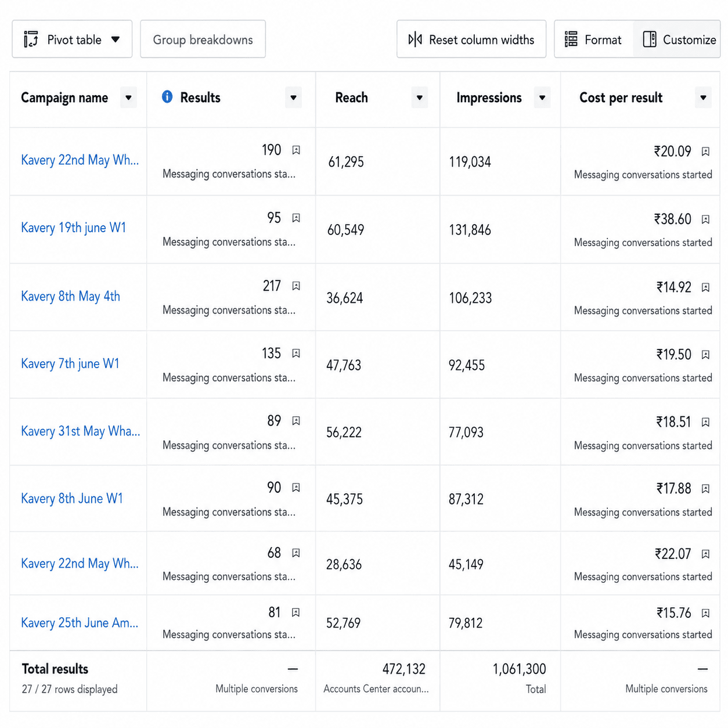
Task: Open Cost per result column dropdown
Action: click(703, 98)
